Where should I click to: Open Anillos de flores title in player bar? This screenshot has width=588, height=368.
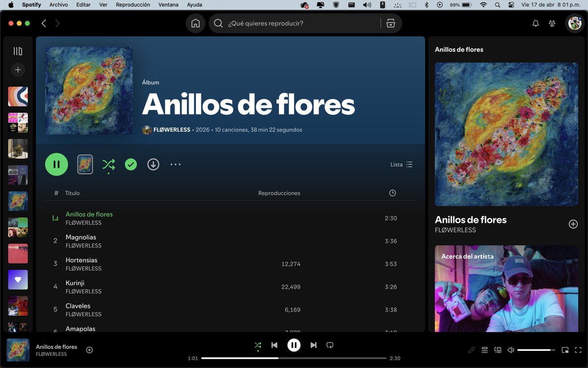click(x=56, y=347)
